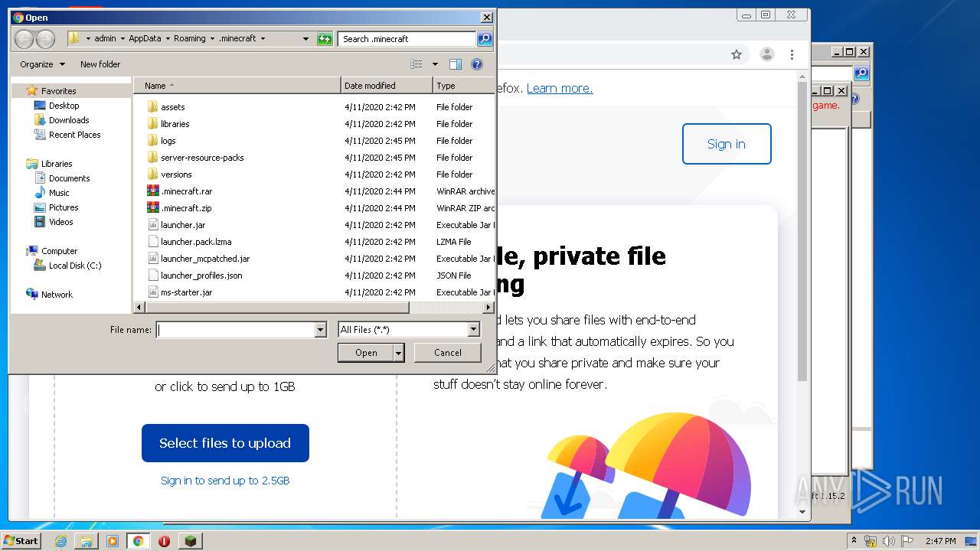Click the change view icon in dialog toolbar
Screen dimensions: 980x551
(x=416, y=64)
